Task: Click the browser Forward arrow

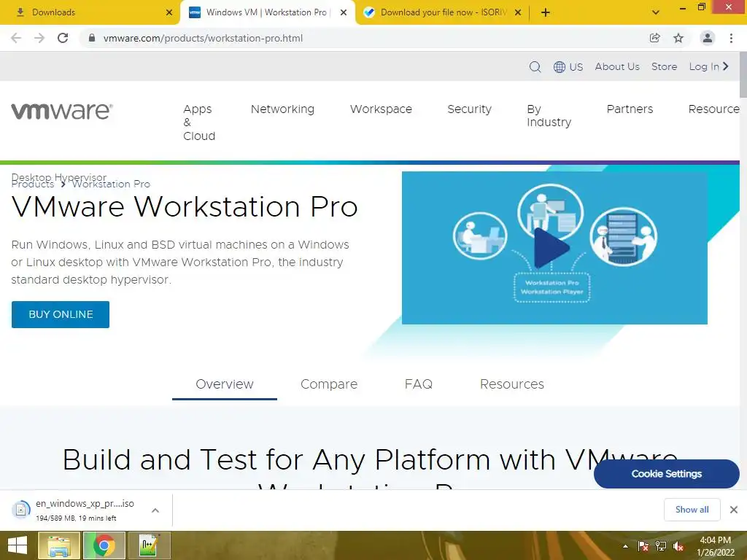Action: tap(39, 38)
